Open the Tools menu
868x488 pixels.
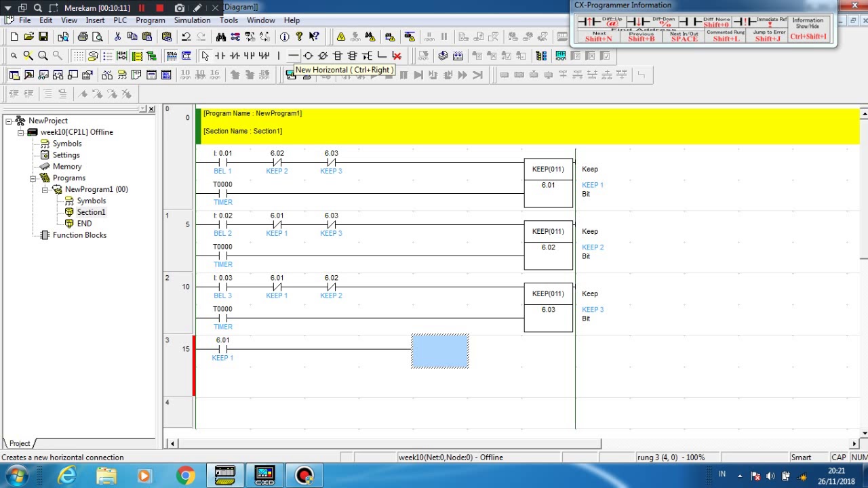point(229,20)
